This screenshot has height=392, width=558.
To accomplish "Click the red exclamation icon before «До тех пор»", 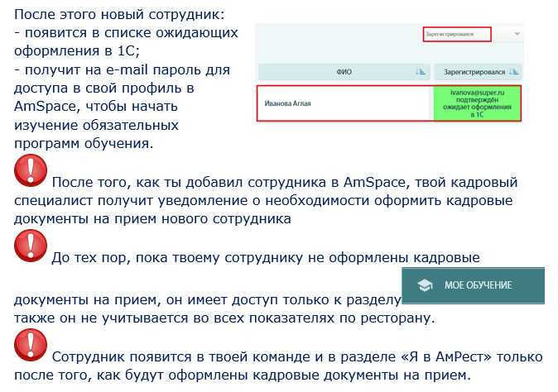I will point(31,246).
